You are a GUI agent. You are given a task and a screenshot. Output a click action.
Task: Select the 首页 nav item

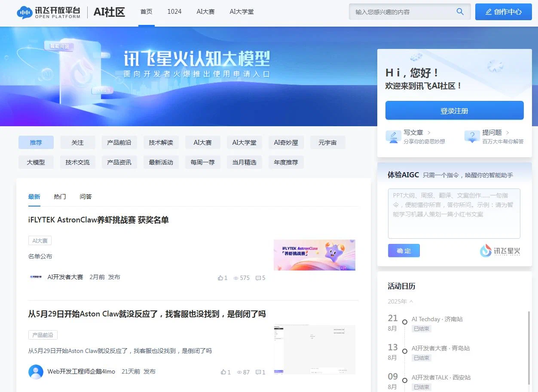pyautogui.click(x=147, y=12)
